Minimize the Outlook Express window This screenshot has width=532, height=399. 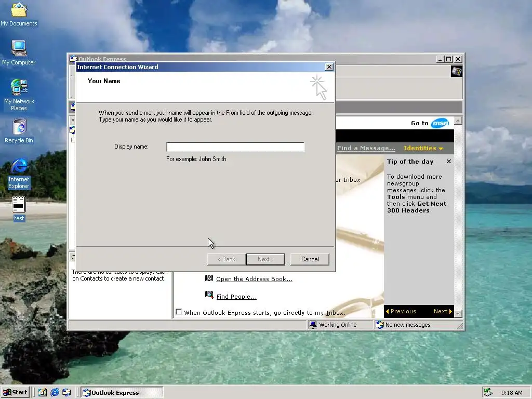(441, 59)
